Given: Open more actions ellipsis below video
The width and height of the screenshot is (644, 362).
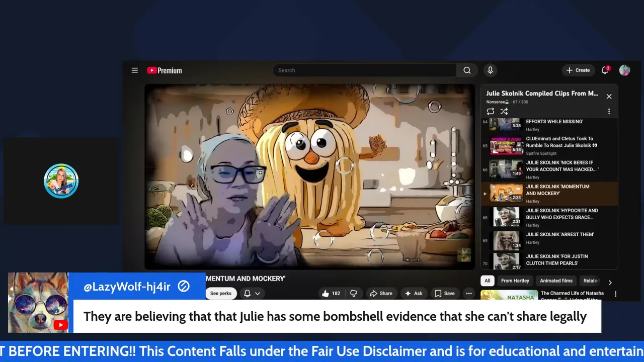Looking at the screenshot, I should pyautogui.click(x=469, y=293).
